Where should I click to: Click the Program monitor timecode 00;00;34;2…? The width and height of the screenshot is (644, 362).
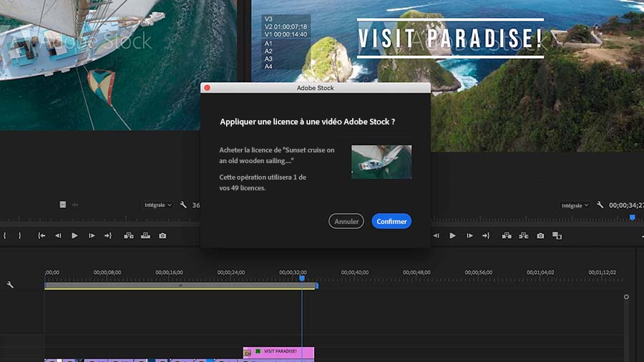(626, 205)
